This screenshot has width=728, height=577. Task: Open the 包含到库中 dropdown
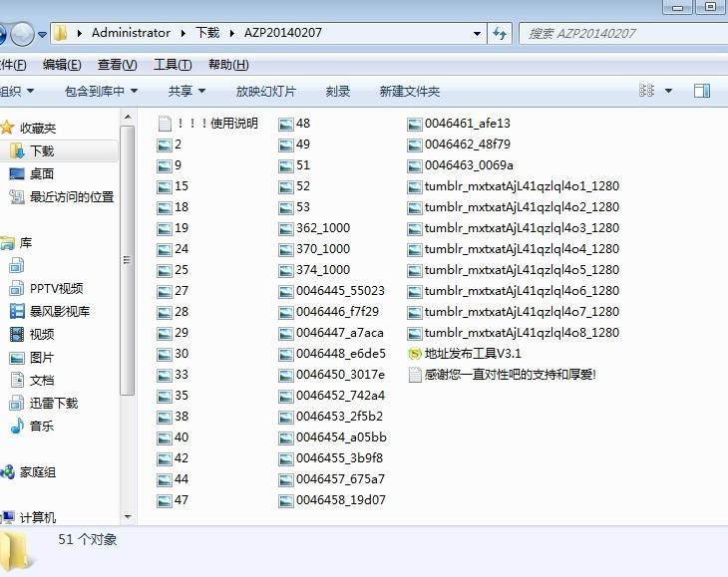point(101,91)
